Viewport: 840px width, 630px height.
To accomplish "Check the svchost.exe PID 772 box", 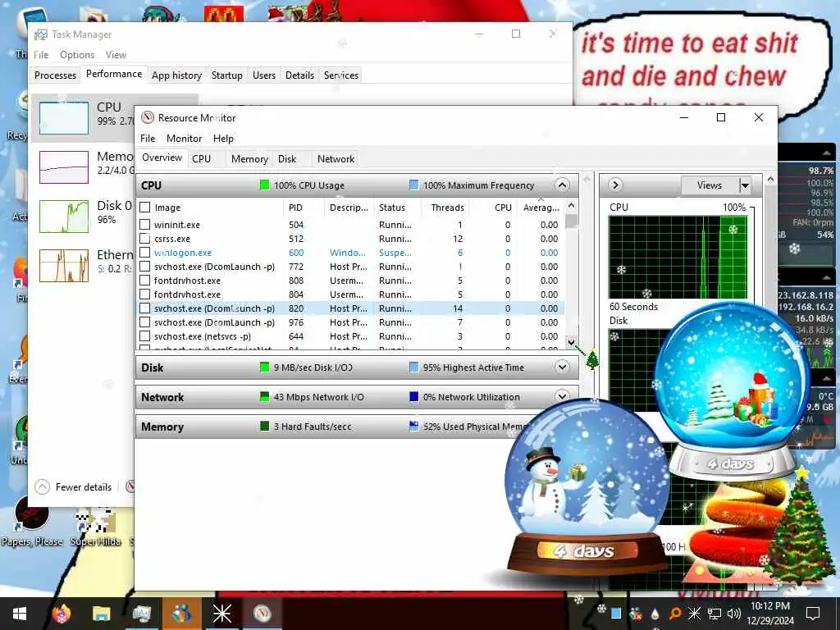I will 144,267.
